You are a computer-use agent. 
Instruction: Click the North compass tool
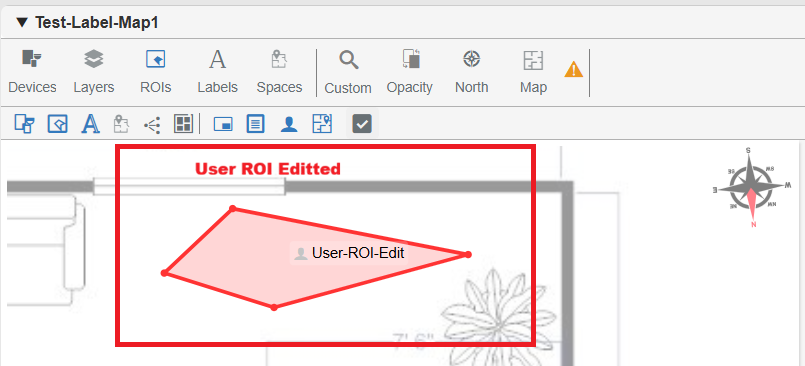click(471, 72)
